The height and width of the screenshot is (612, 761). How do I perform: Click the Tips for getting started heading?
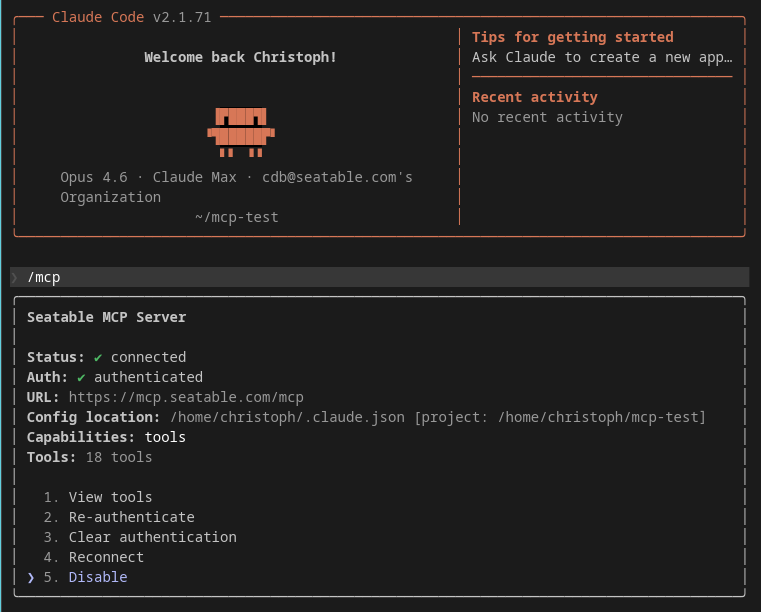coord(573,37)
